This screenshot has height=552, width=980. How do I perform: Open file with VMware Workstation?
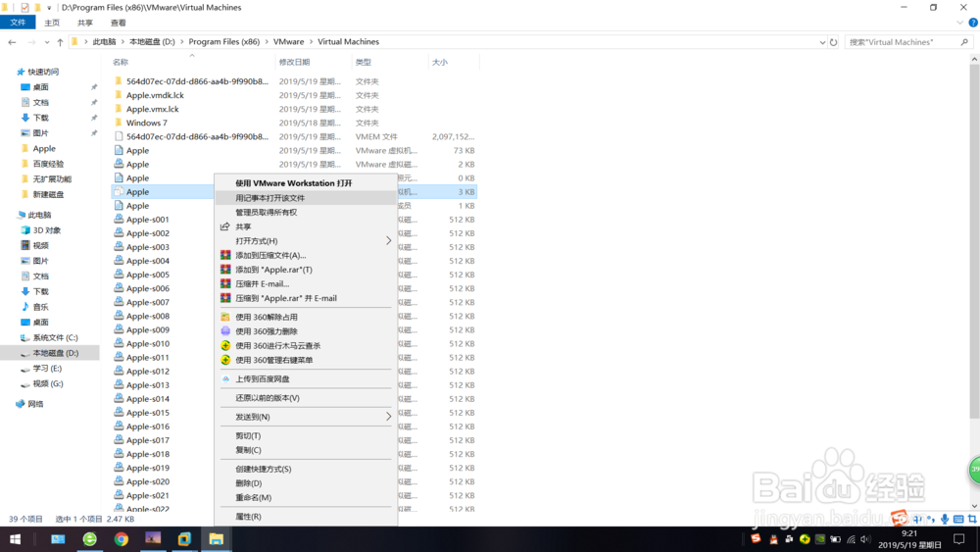click(293, 183)
